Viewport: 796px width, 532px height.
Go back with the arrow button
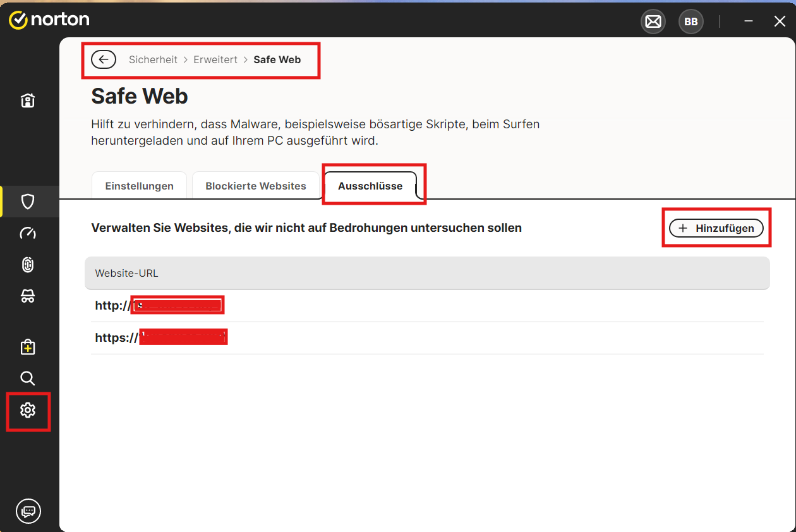(104, 59)
